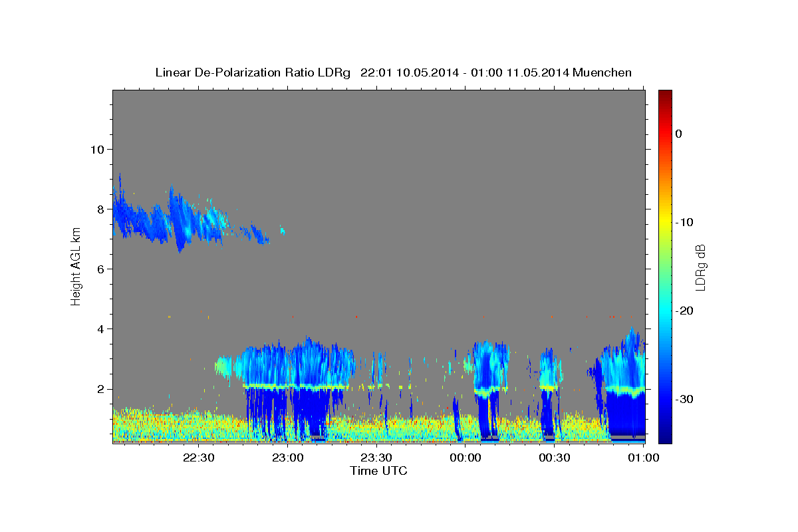798x532 pixels.
Task: Click the colorbar label -20
Action: (x=685, y=311)
